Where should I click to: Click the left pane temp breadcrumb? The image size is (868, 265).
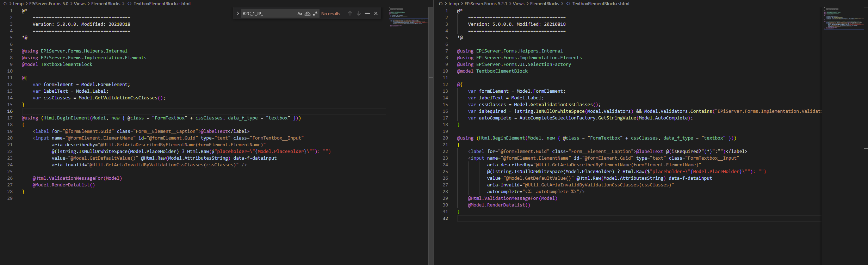(18, 4)
